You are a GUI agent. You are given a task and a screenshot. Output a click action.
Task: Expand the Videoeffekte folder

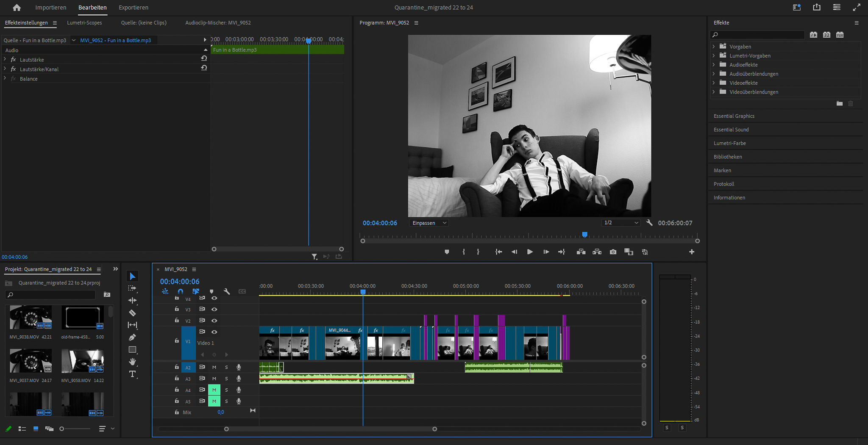pos(714,83)
